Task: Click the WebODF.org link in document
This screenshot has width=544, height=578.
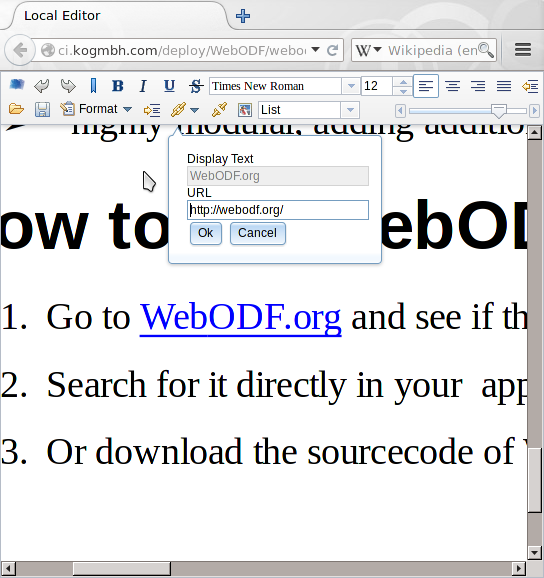Action: [240, 317]
